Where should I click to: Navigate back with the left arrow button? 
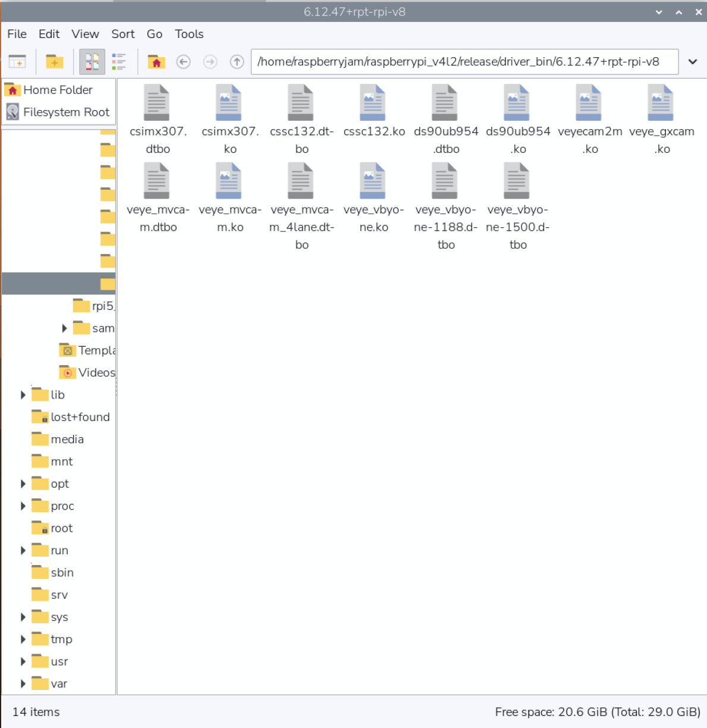click(x=184, y=62)
